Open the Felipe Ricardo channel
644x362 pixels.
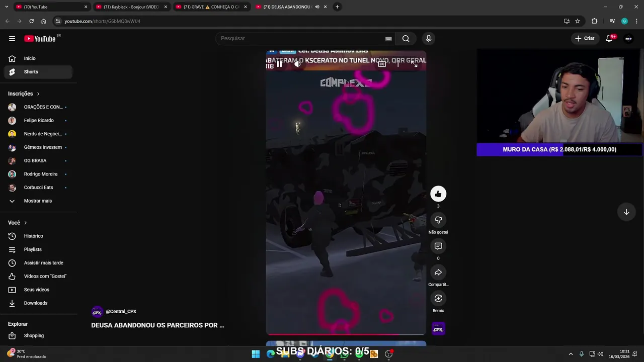(38, 120)
